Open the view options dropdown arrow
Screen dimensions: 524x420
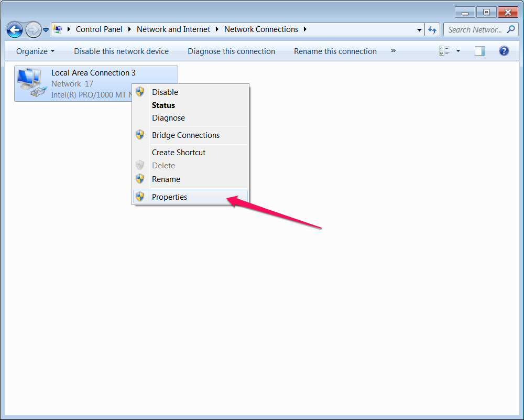458,51
